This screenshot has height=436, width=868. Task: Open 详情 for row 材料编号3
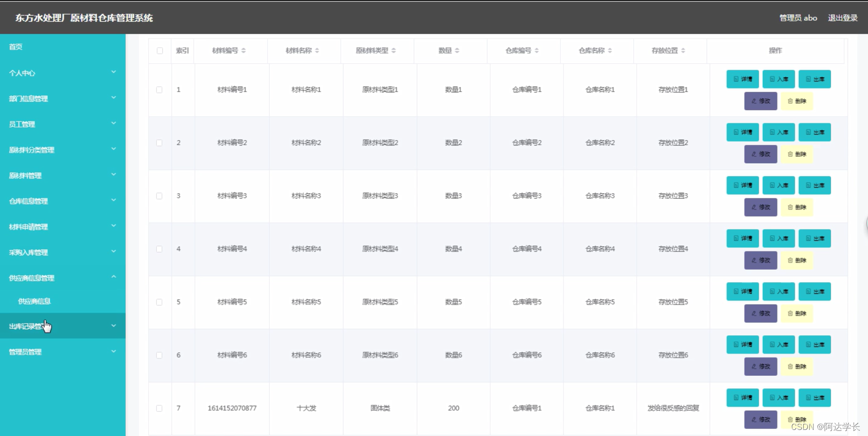[743, 185]
